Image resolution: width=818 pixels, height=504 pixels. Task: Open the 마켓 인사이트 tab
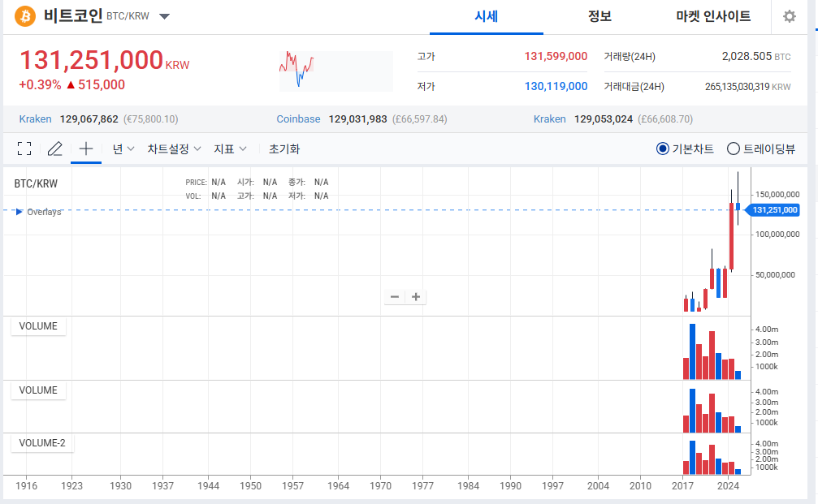point(712,16)
